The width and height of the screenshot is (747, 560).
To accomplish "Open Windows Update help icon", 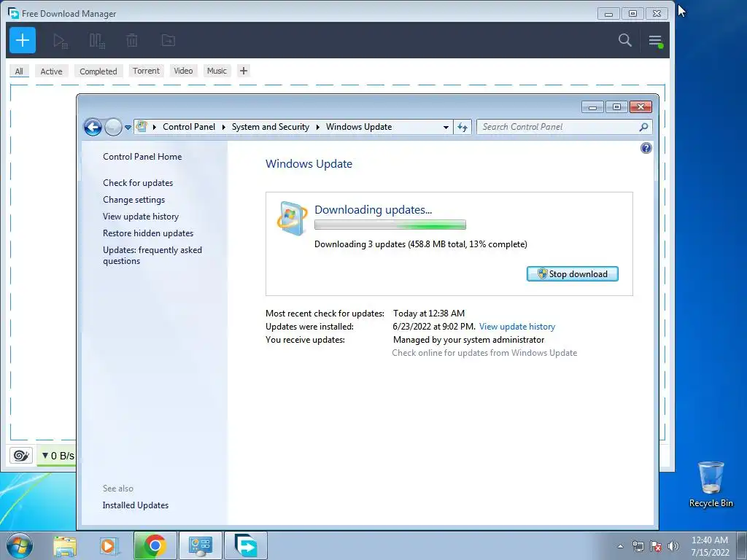I will click(646, 148).
